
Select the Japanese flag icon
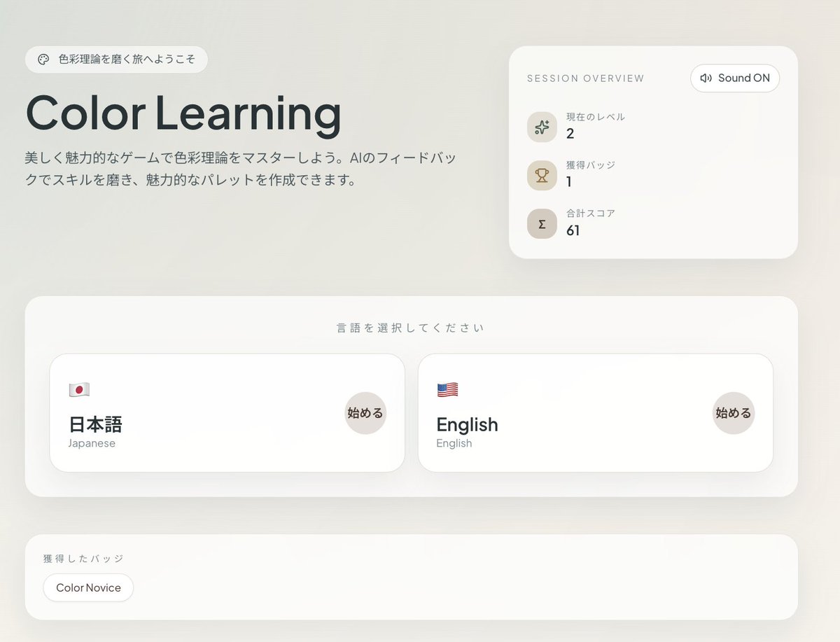coord(79,389)
